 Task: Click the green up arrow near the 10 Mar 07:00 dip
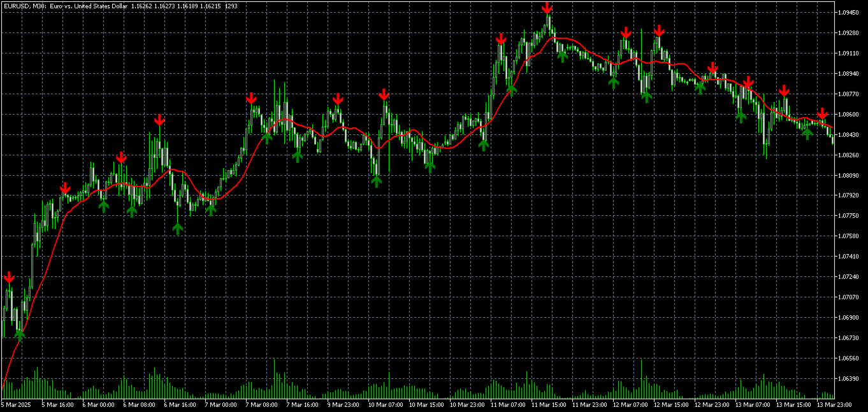point(377,180)
